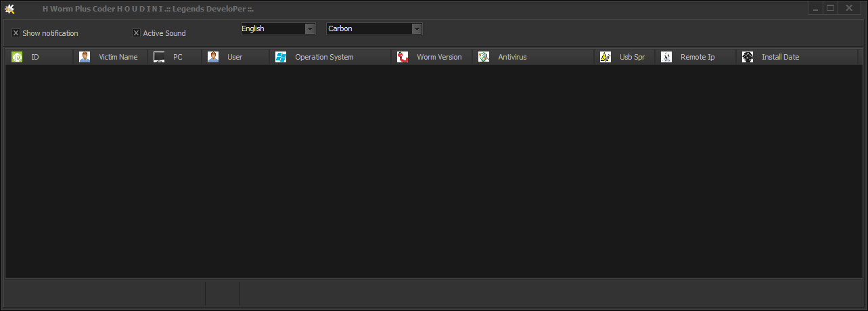Open the English language dropdown

tap(310, 28)
